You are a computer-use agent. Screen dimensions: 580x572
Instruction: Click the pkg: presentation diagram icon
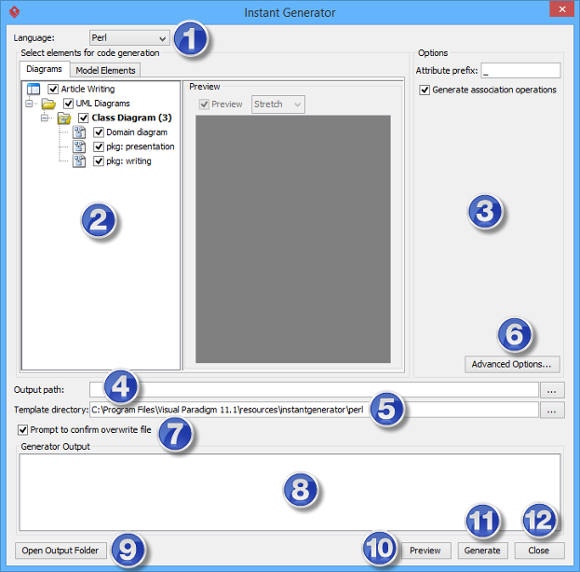pos(79,147)
